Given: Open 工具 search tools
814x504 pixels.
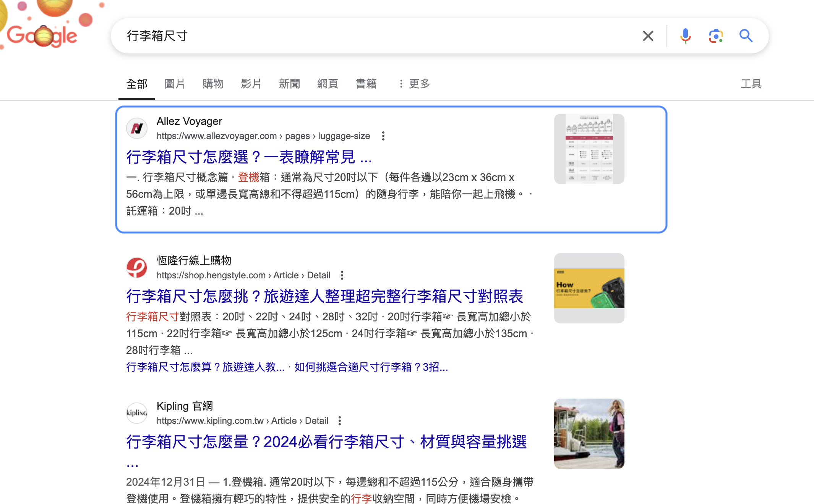Looking at the screenshot, I should tap(751, 84).
